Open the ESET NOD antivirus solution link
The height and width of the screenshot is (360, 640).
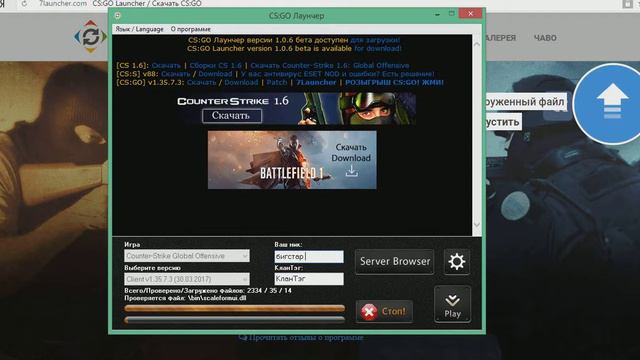click(x=337, y=74)
